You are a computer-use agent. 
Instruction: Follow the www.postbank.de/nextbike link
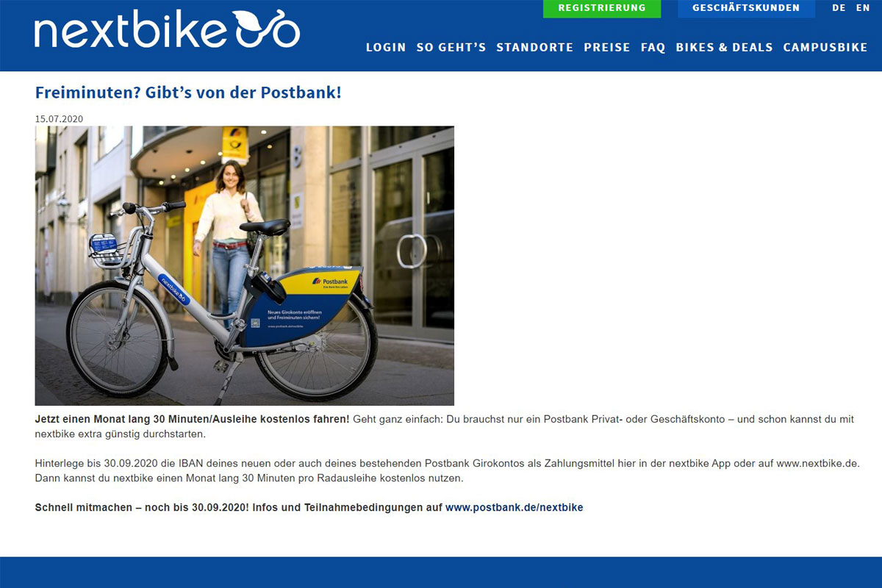[514, 507]
